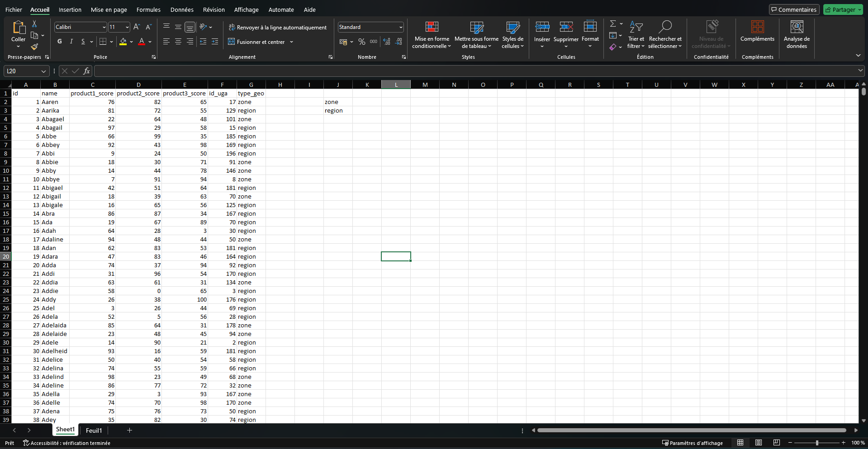The height and width of the screenshot is (449, 868).
Task: Open Trier et filtrer menu
Action: coord(636,35)
